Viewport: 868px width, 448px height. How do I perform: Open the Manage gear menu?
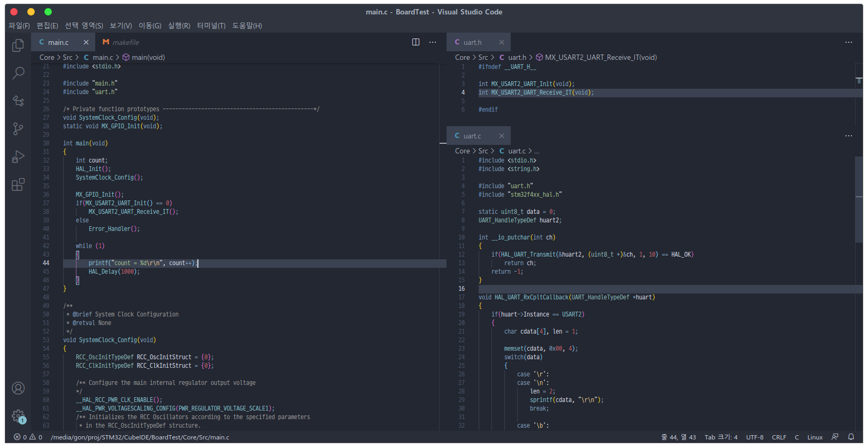tap(18, 416)
